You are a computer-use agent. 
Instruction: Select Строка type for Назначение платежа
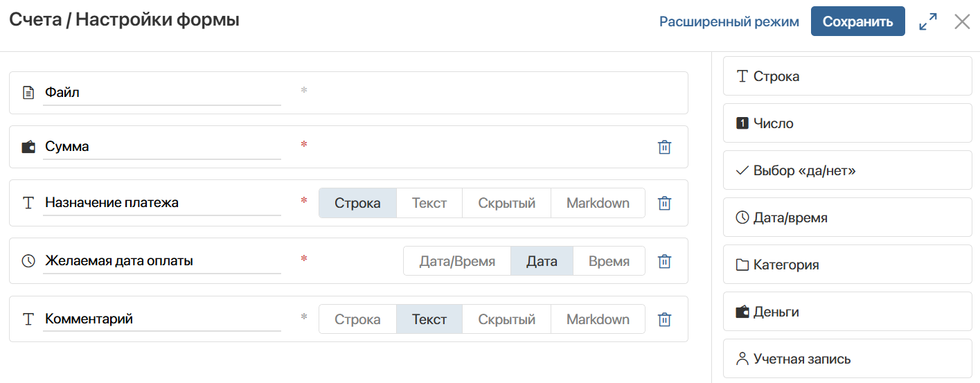[x=357, y=203]
